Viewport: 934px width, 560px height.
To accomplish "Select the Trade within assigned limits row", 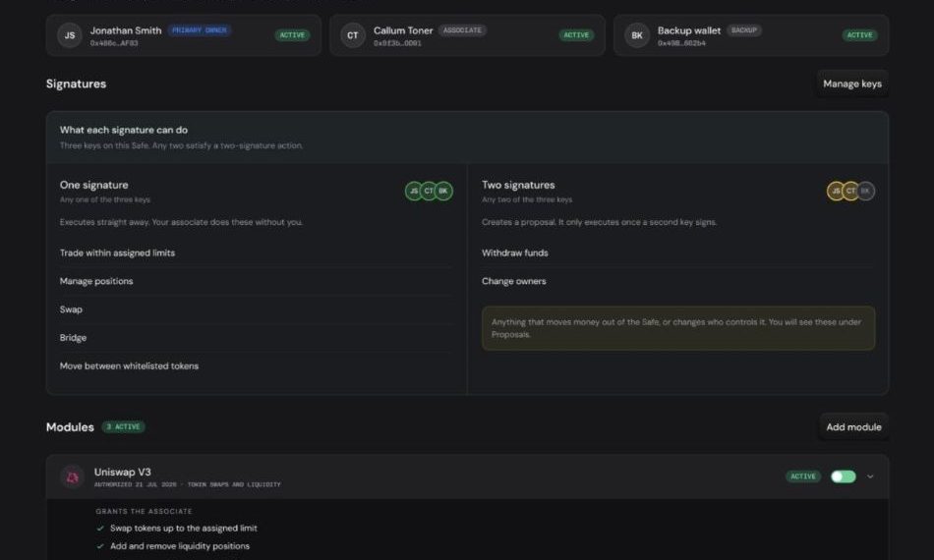I will tap(257, 252).
